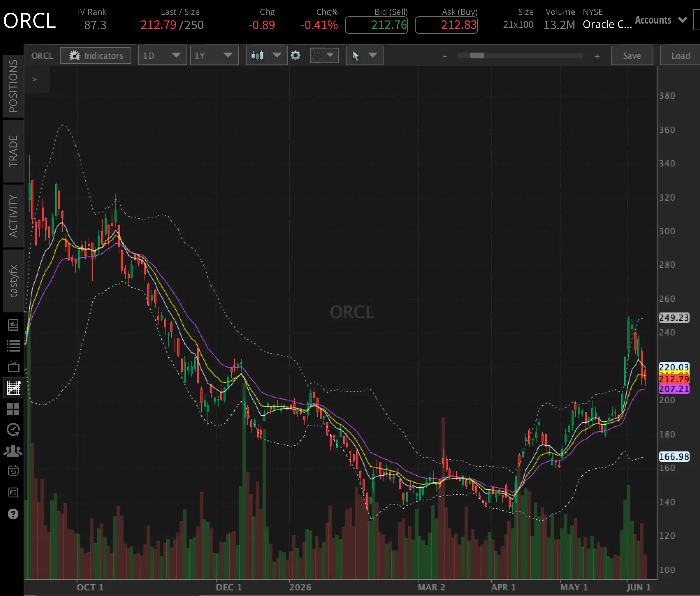
Task: Expand the Accounts dropdown
Action: pyautogui.click(x=661, y=20)
